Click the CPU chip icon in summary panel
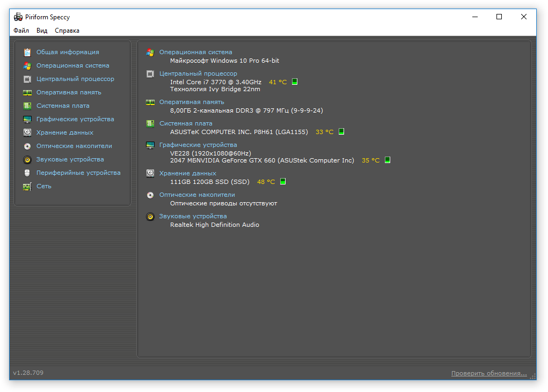 [x=150, y=74]
